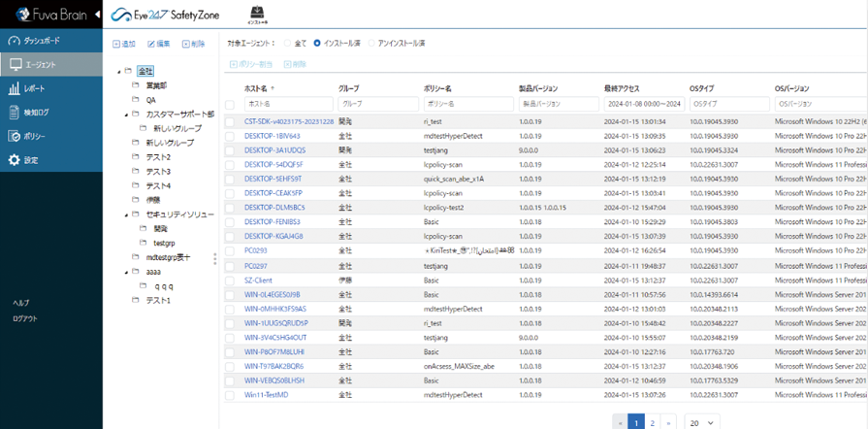Open host DESKTOP-3A1UDQS link
The height and width of the screenshot is (429, 868).
coord(274,150)
